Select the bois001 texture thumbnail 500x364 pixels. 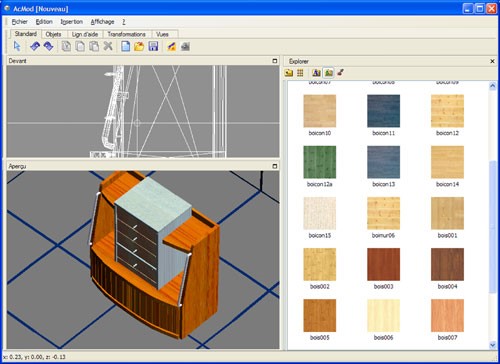click(447, 213)
